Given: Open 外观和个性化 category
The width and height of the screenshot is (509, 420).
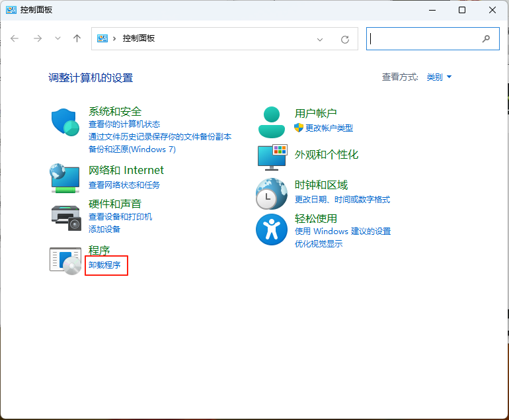Looking at the screenshot, I should [x=327, y=155].
